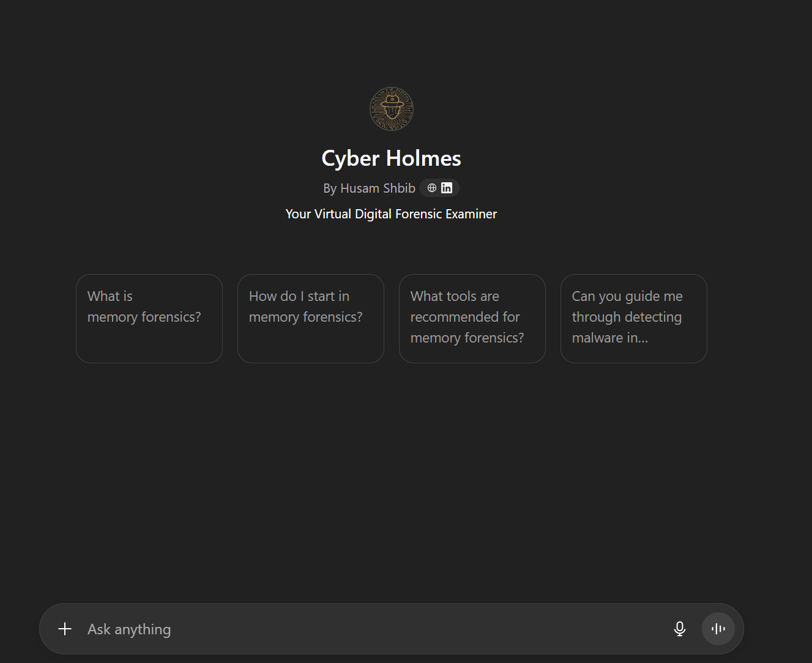Select the 'What is memory forensics?' prompt
Screen dimensions: 812x663
(x=149, y=318)
